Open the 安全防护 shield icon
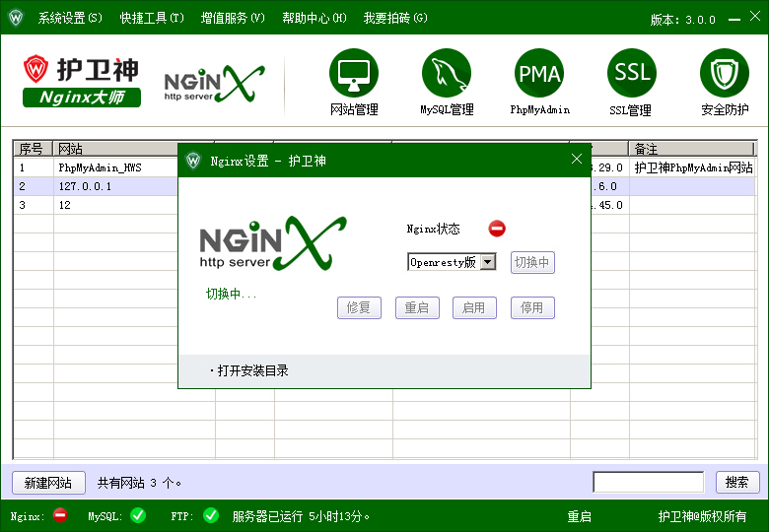769x532 pixels. (x=725, y=74)
